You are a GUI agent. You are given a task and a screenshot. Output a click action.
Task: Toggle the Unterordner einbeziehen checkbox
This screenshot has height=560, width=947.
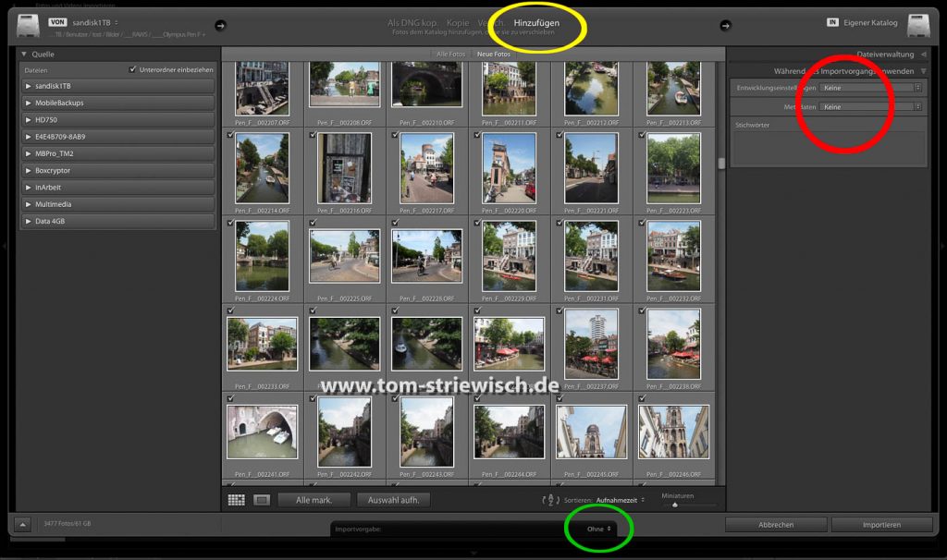132,70
